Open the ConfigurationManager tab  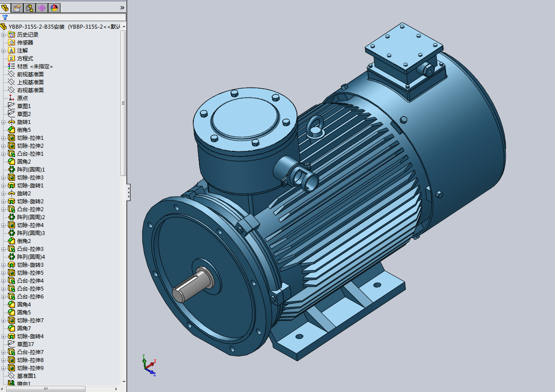point(30,7)
